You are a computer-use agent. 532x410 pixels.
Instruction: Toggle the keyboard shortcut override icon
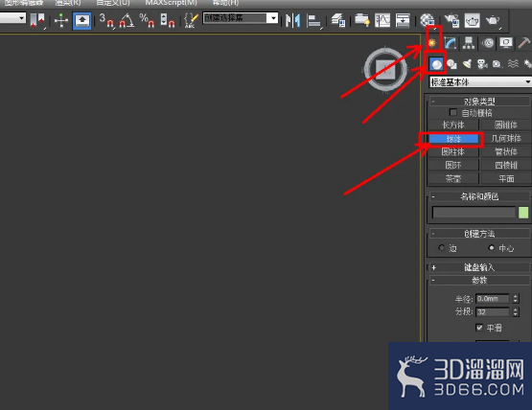pos(82,21)
